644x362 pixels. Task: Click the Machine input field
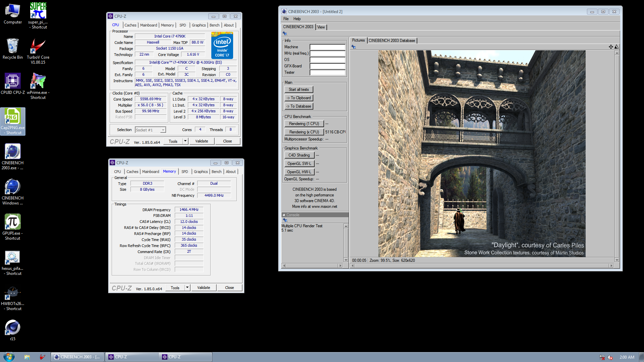327,47
